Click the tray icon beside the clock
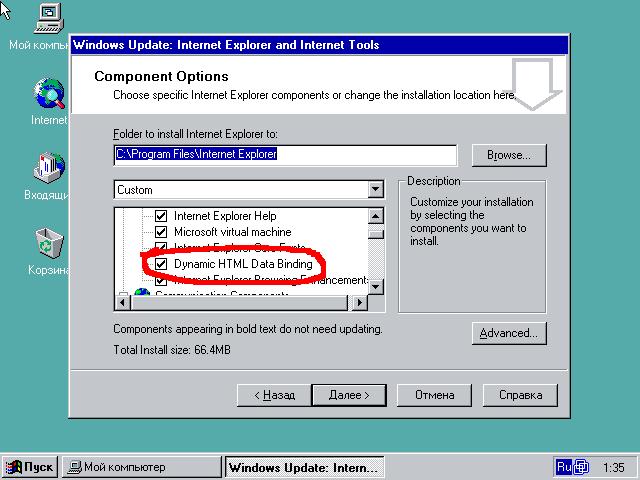 (x=582, y=467)
